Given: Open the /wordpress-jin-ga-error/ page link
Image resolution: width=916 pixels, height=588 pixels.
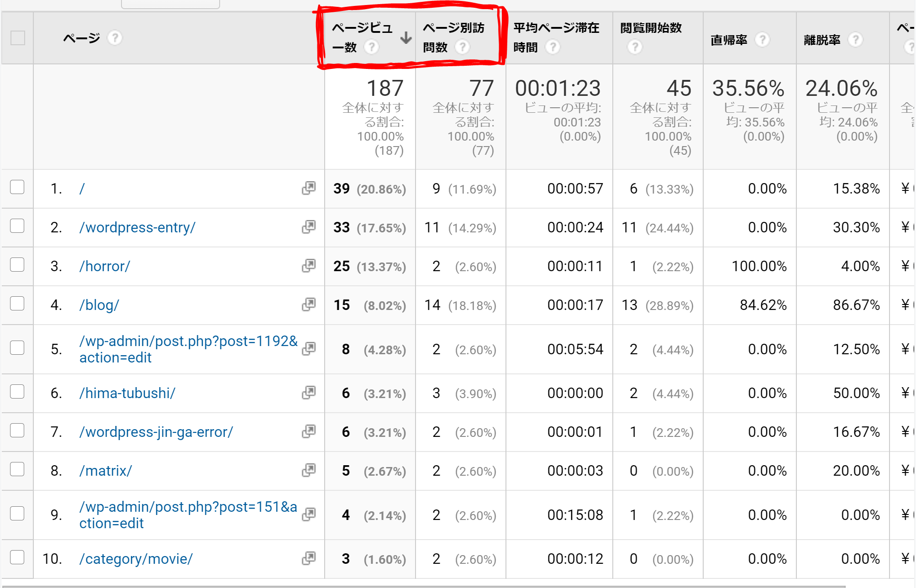Looking at the screenshot, I should 156,432.
